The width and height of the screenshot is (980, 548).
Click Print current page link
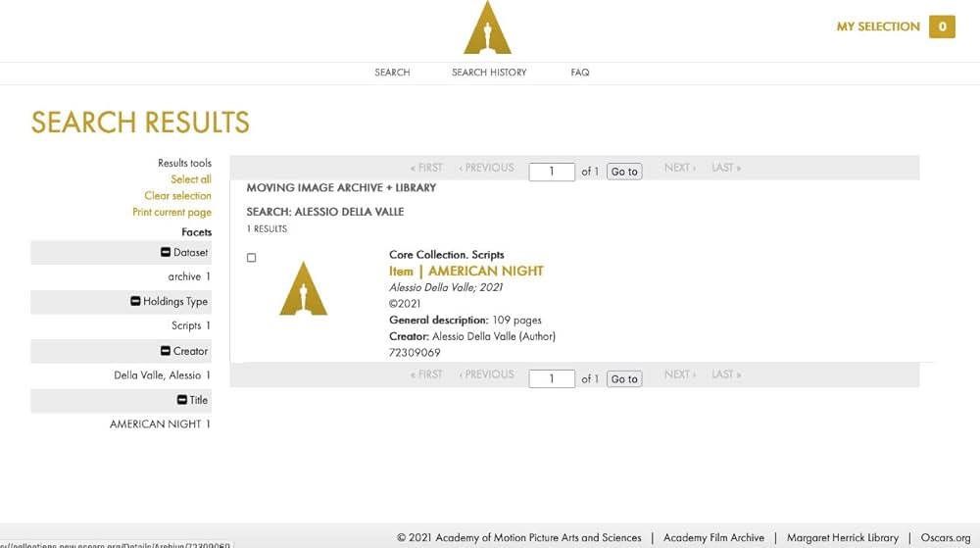[171, 213]
